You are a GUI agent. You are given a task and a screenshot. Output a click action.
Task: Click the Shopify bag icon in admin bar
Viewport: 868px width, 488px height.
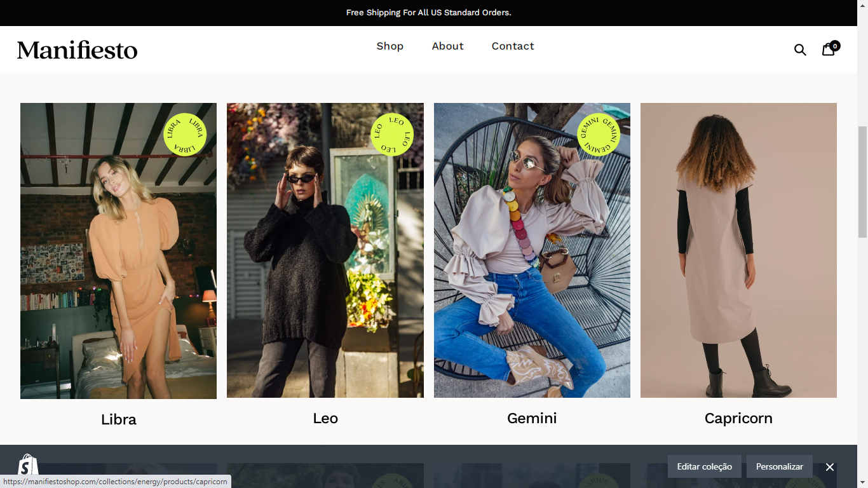click(x=28, y=466)
